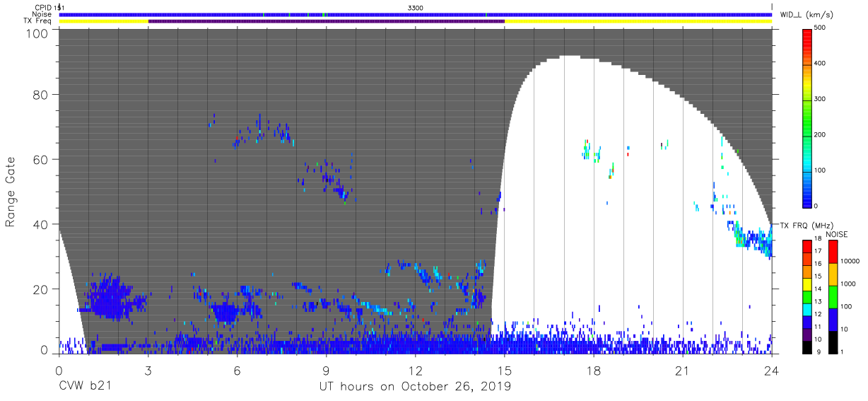
Task: Click the 'NOISE' legend title
Action: [x=838, y=234]
